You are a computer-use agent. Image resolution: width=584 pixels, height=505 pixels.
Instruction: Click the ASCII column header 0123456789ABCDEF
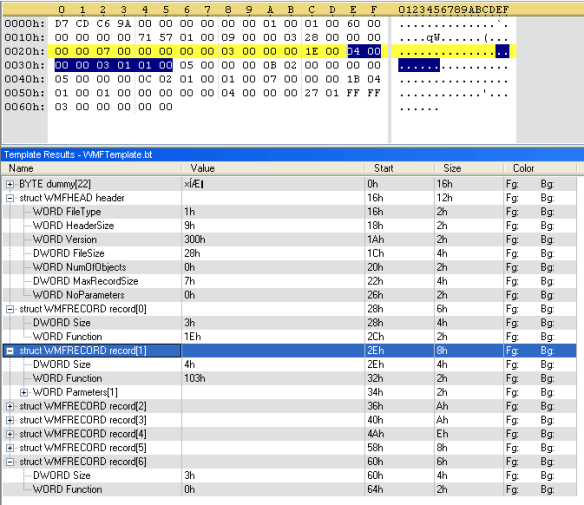tap(454, 9)
